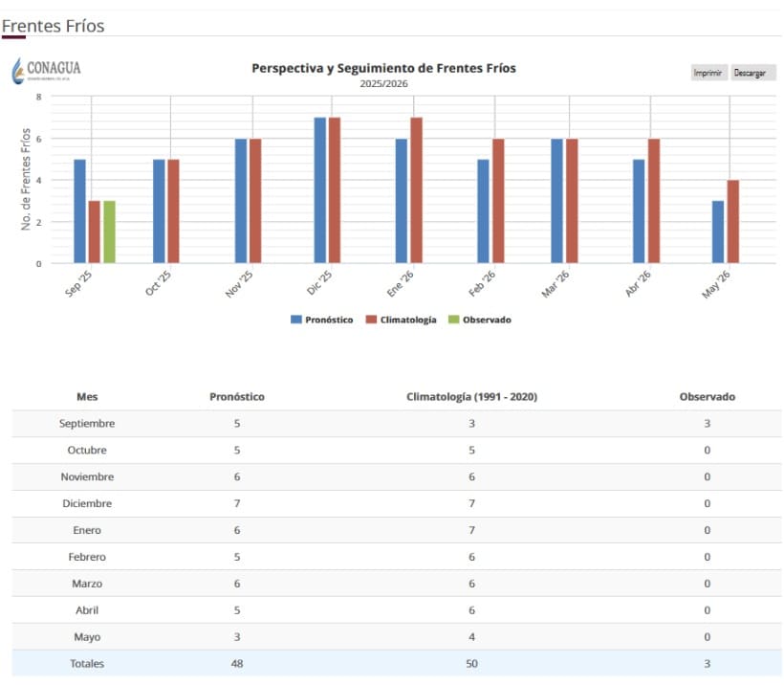The image size is (784, 685).
Task: Toggle the Observado legend series
Action: (486, 320)
